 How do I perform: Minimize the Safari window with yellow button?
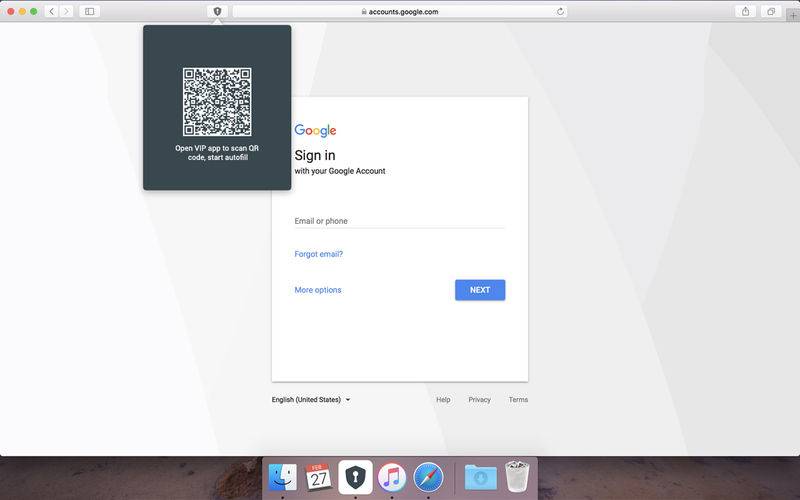tap(22, 11)
